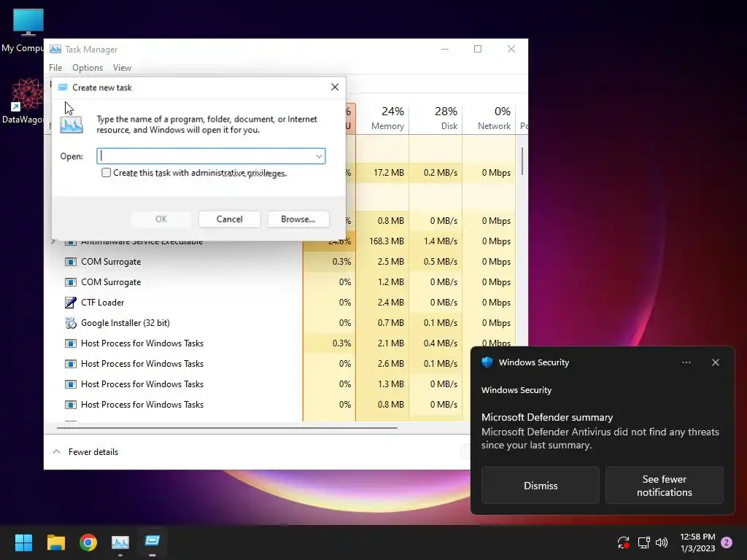Click the Create new task dialog title icon
Image resolution: width=747 pixels, height=560 pixels.
pos(63,87)
